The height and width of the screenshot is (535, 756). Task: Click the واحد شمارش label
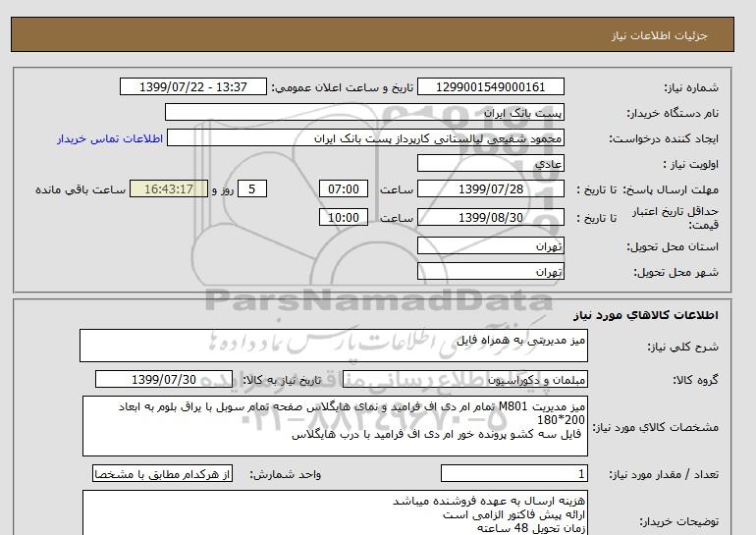click(286, 475)
